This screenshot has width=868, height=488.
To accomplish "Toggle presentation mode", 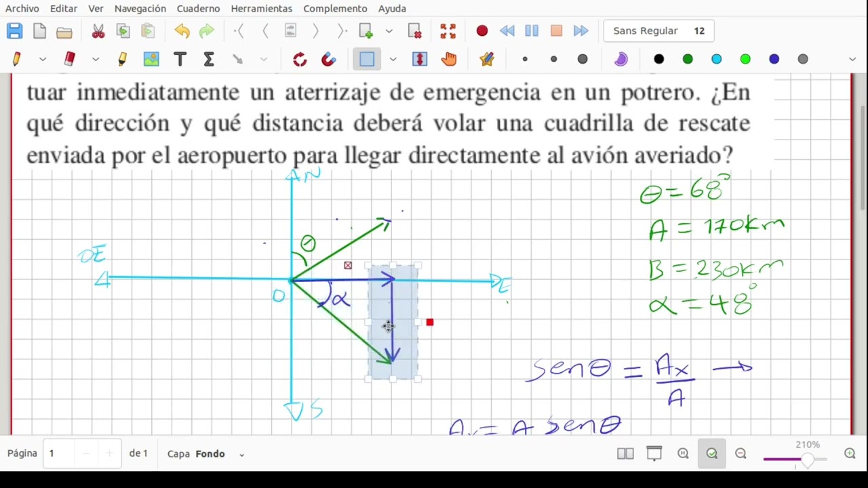I will (654, 453).
